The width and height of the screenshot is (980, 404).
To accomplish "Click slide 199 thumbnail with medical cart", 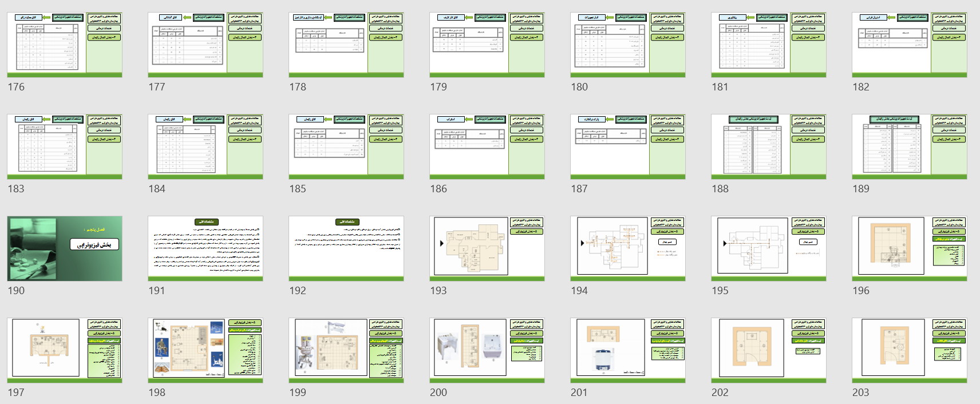I will (346, 351).
